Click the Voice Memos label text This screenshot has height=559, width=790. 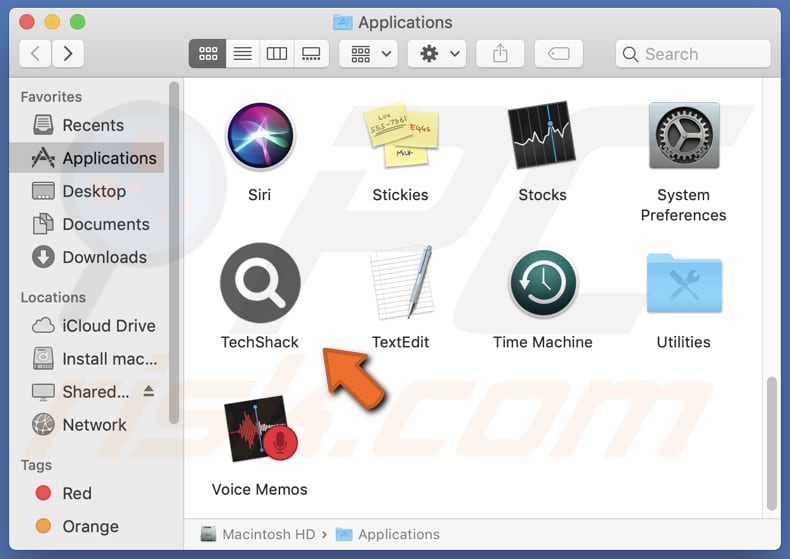[259, 490]
